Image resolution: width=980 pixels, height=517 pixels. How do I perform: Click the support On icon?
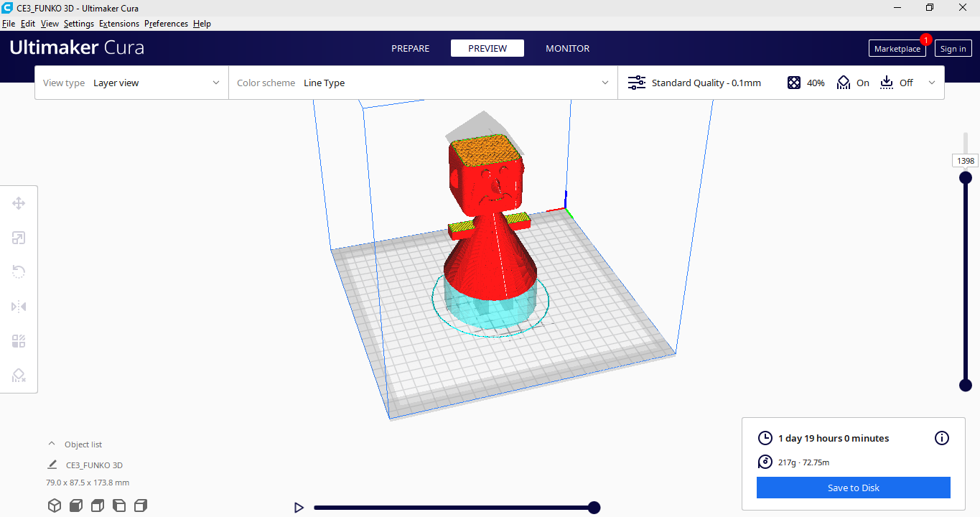844,83
